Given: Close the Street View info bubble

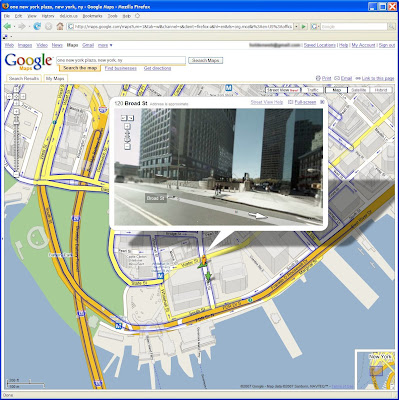Looking at the screenshot, I should pos(322,102).
